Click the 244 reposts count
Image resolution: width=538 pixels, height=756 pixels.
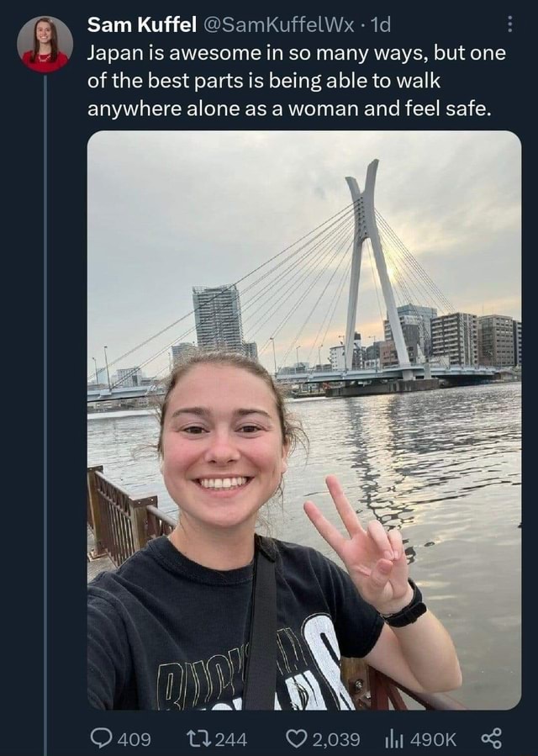click(231, 738)
